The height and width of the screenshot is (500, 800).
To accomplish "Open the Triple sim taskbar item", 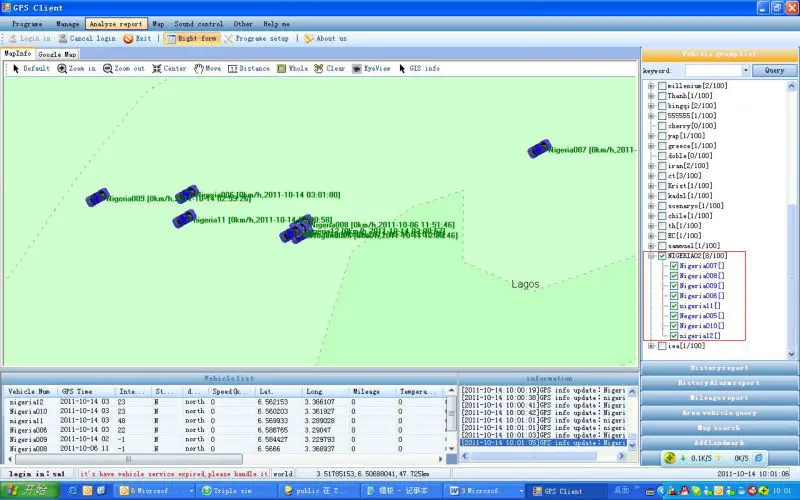I will coord(236,491).
